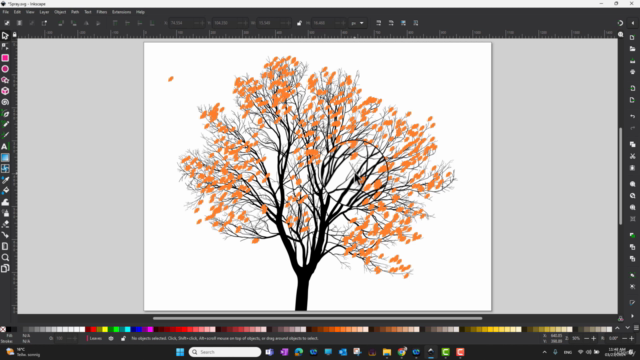Image resolution: width=640 pixels, height=360 pixels.
Task: Click the Undo icon in command bar
Action: (632, 116)
